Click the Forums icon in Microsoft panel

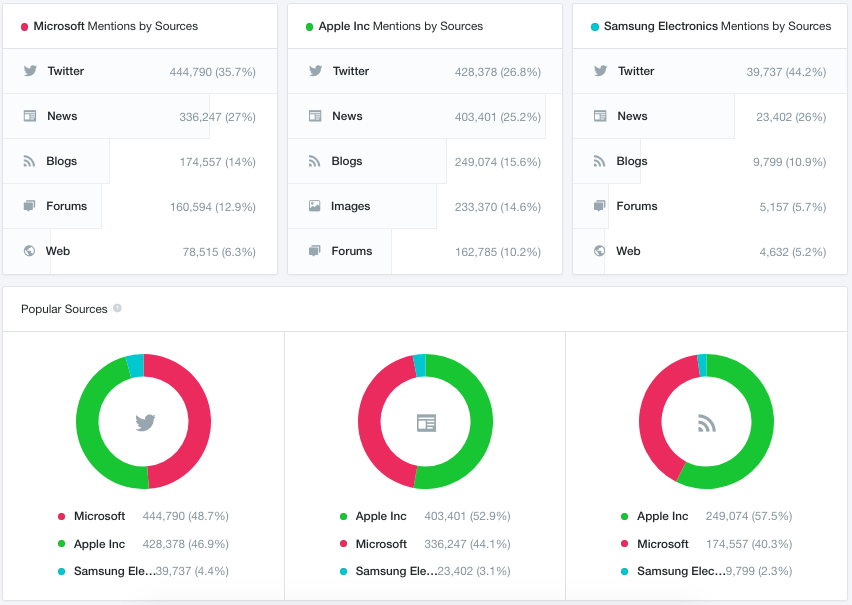29,205
